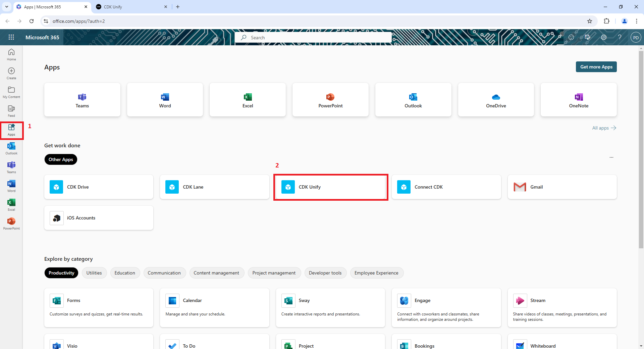Image resolution: width=644 pixels, height=349 pixels.
Task: Launch the Word app tile
Action: 165,100
